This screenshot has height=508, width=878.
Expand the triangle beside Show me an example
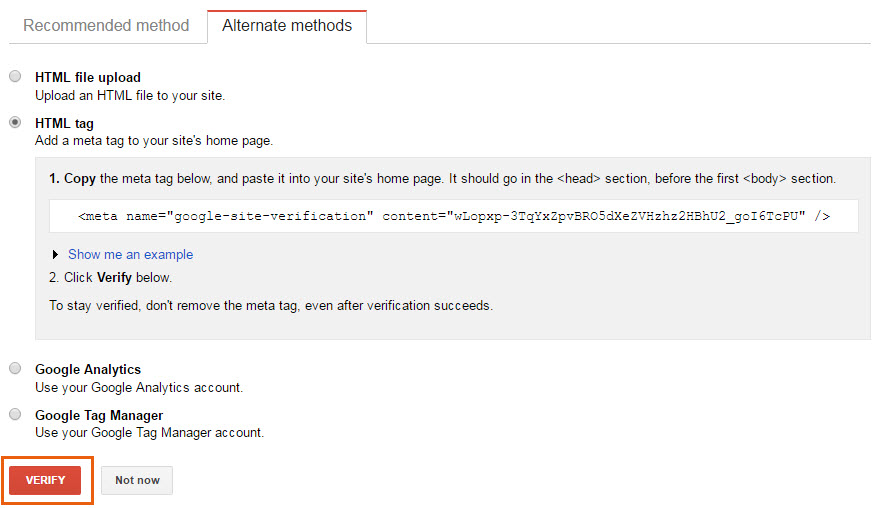[x=55, y=254]
